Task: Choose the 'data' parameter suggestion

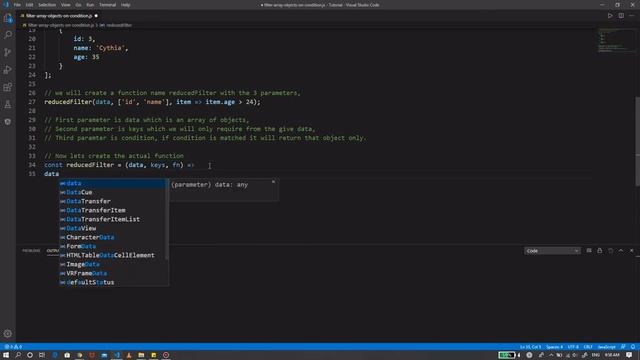Action: tap(113, 183)
